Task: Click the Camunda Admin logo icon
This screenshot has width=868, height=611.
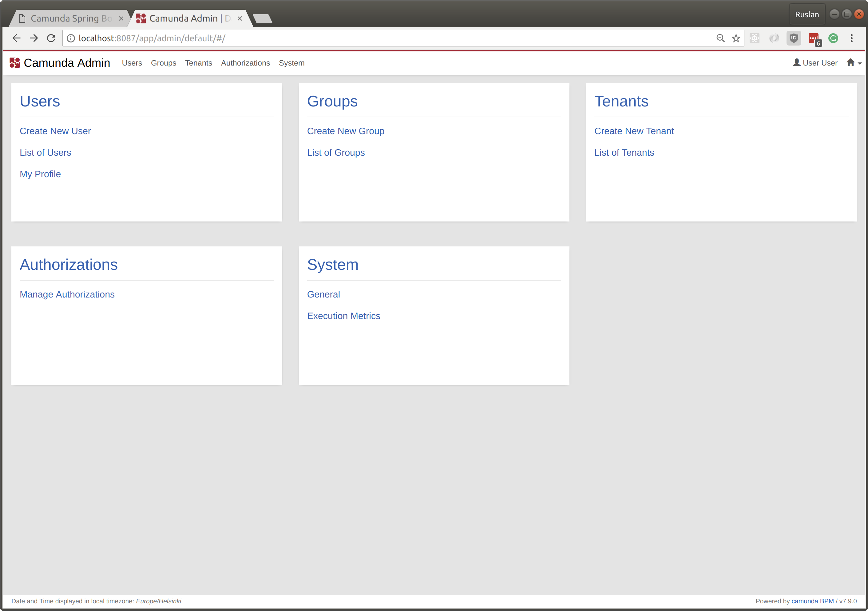Action: [14, 63]
